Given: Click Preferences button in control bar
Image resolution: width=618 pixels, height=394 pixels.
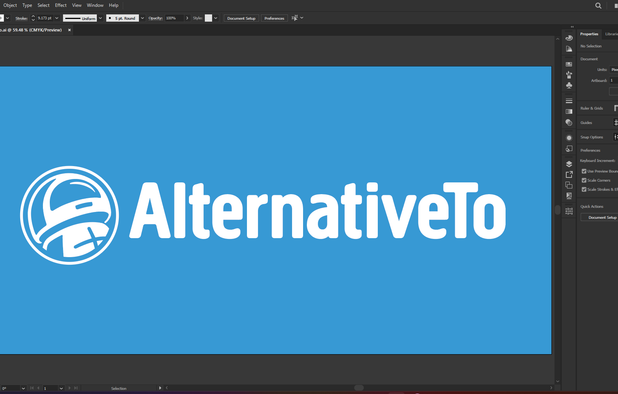Looking at the screenshot, I should [x=274, y=18].
